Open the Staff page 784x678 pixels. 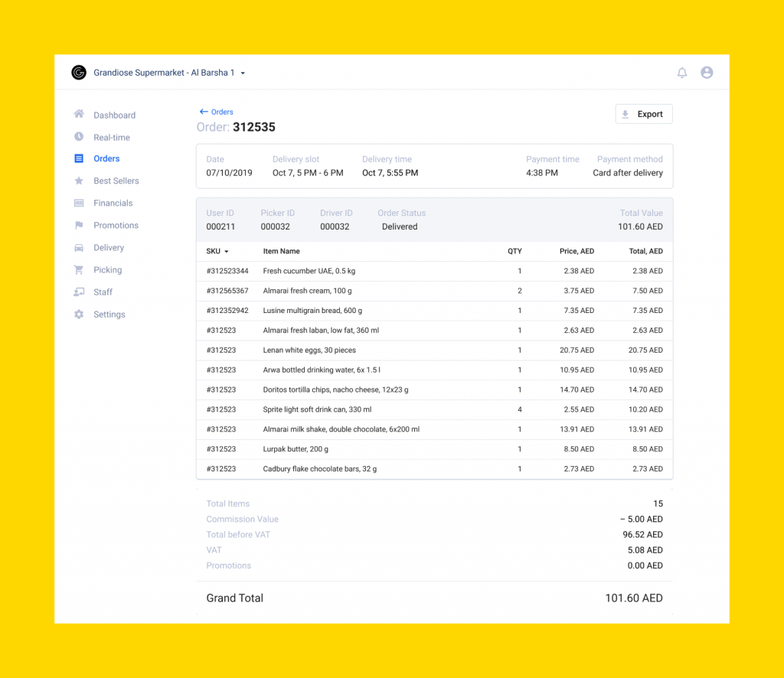tap(103, 292)
